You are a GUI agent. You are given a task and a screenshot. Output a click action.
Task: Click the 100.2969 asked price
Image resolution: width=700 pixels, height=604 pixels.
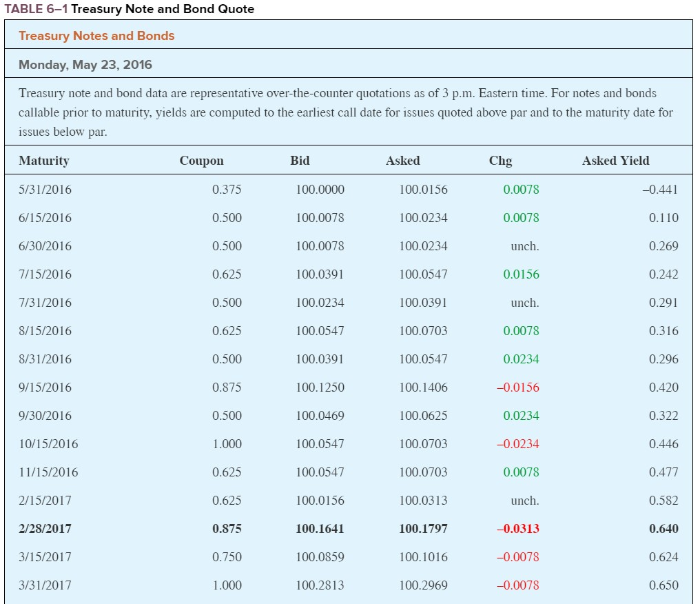click(423, 585)
